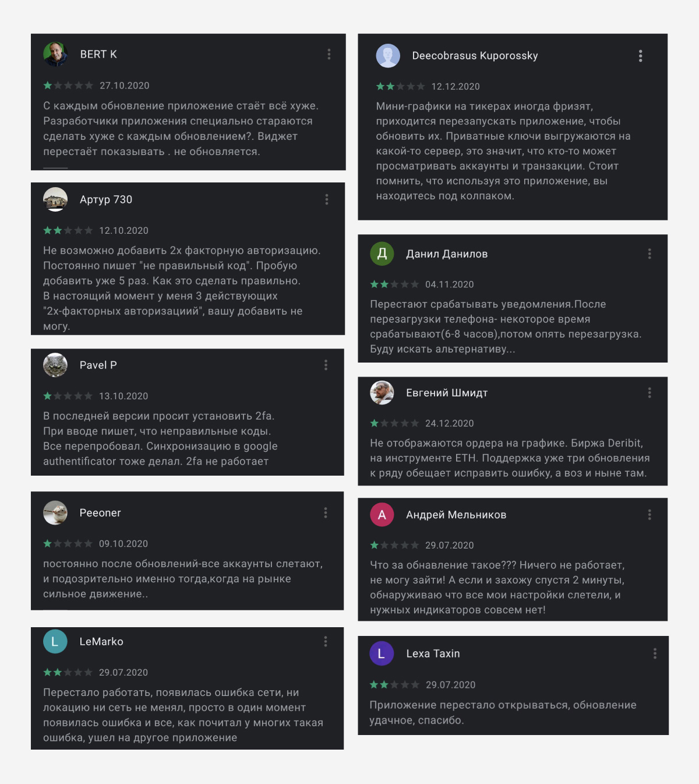Select the Peeoner reviewer name

[x=100, y=513]
